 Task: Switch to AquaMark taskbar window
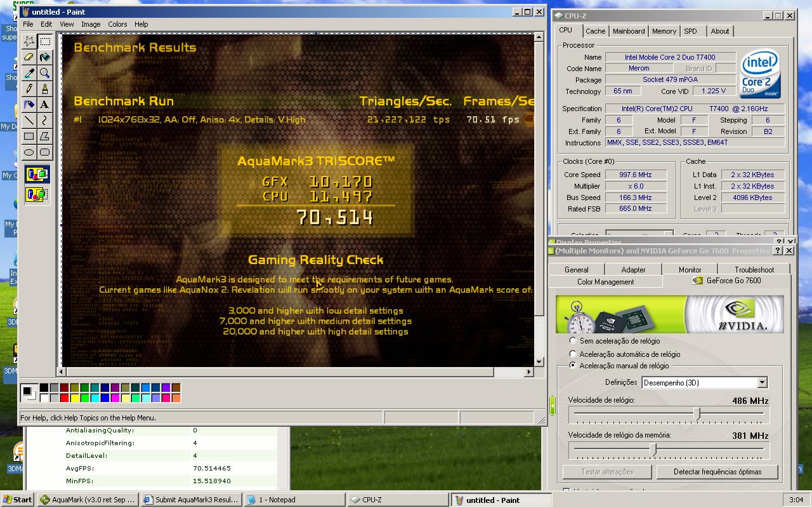point(88,500)
